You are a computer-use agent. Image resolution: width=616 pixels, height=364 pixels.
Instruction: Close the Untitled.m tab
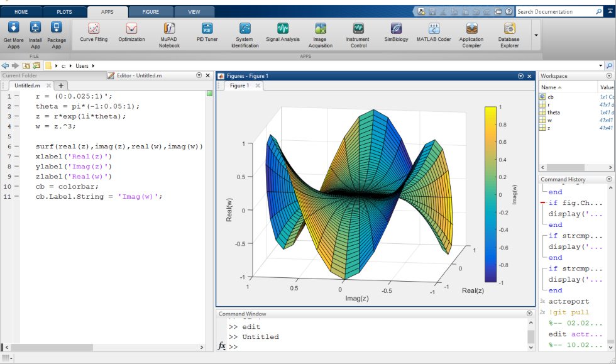(x=49, y=85)
